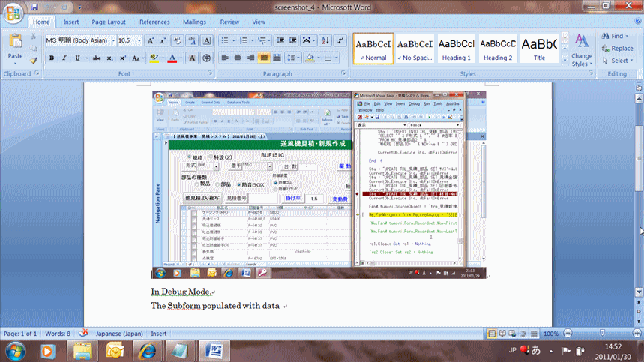Open the Insert ribbon tab
Image resolution: width=644 pixels, height=362 pixels.
(x=71, y=22)
